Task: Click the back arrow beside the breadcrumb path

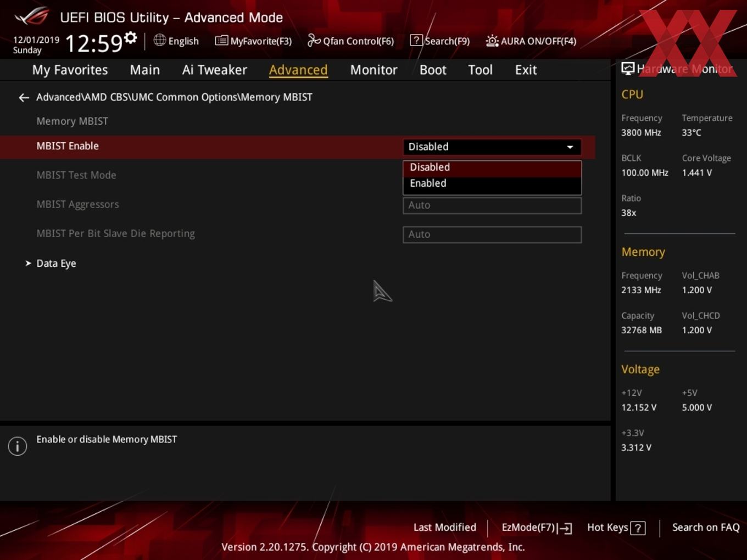Action: tap(24, 98)
